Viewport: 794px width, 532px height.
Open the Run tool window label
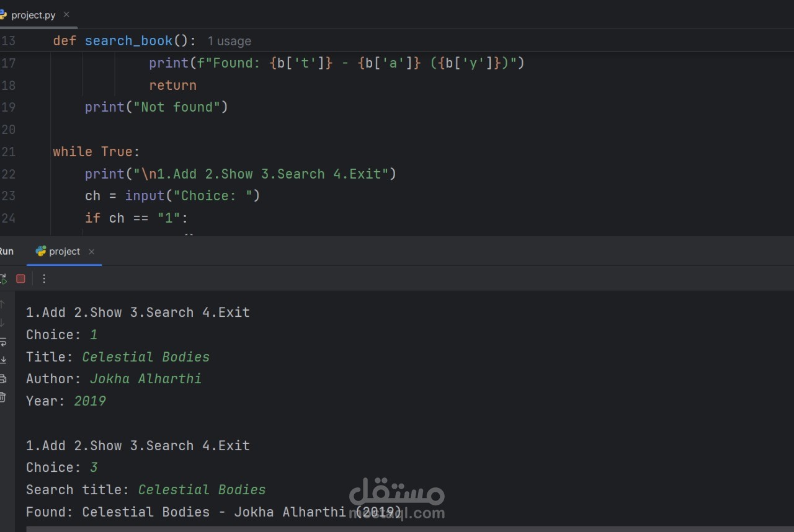pyautogui.click(x=6, y=251)
